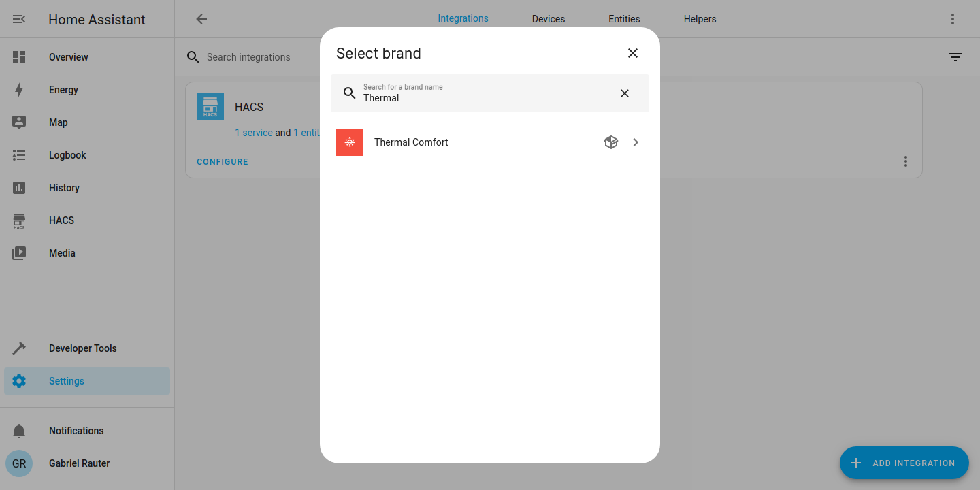Switch to the Integrations tab
This screenshot has width=980, height=490.
tap(463, 18)
